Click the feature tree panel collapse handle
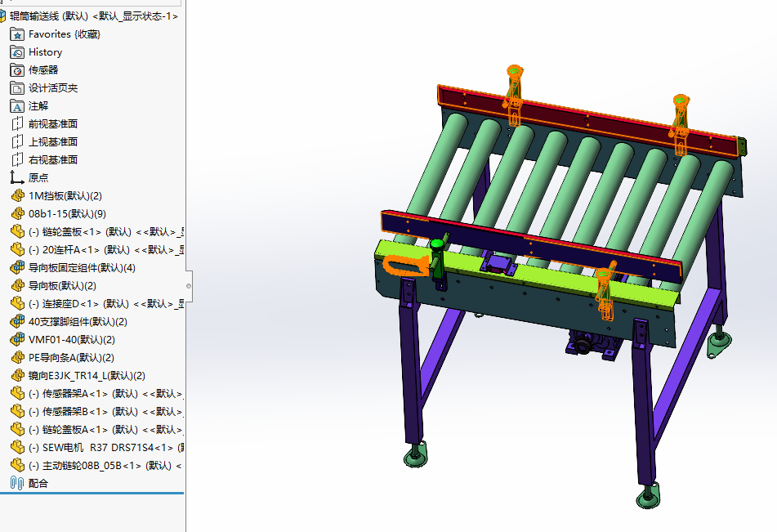 click(x=188, y=286)
